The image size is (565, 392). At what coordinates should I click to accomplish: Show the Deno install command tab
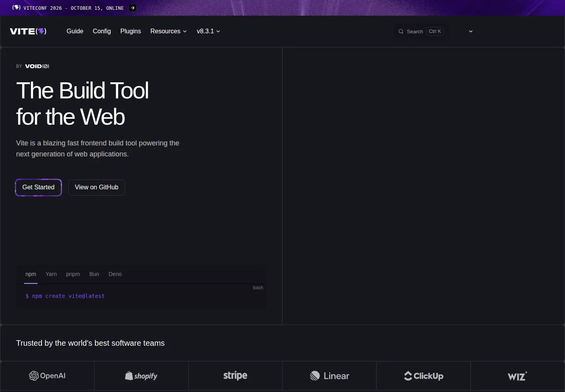115,274
